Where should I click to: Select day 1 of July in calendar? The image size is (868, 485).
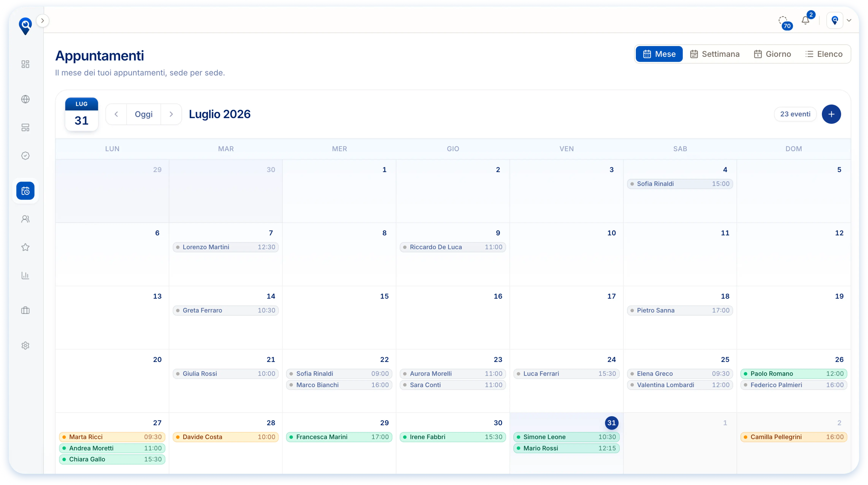pyautogui.click(x=384, y=170)
